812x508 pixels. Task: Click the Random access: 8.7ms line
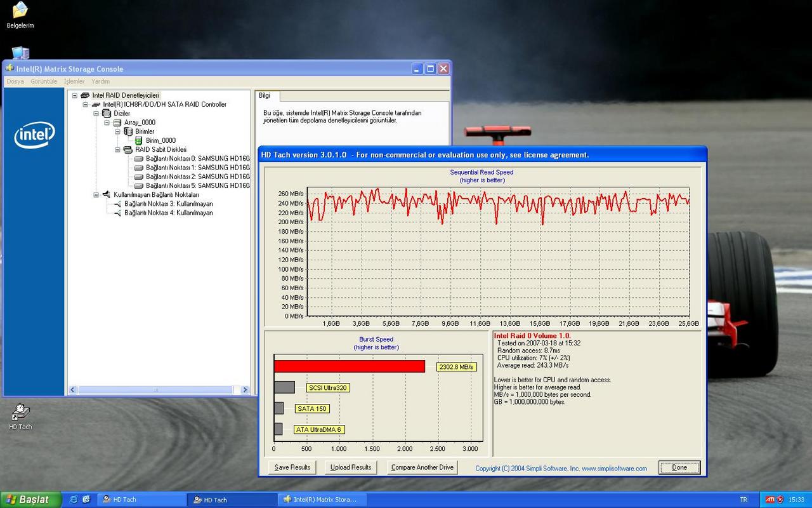tap(528, 351)
